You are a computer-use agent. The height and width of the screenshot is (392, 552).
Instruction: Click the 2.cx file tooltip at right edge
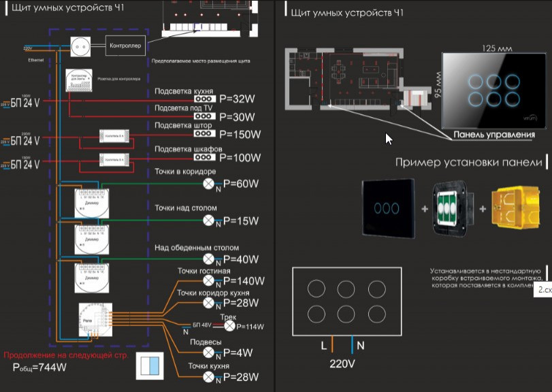coord(543,289)
